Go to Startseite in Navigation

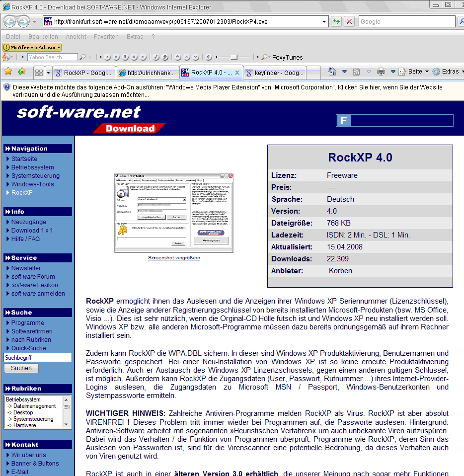(x=24, y=159)
